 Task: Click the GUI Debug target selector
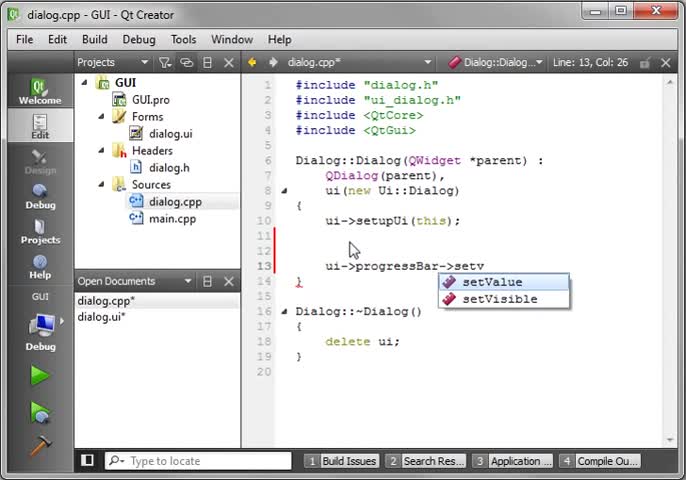[x=40, y=324]
